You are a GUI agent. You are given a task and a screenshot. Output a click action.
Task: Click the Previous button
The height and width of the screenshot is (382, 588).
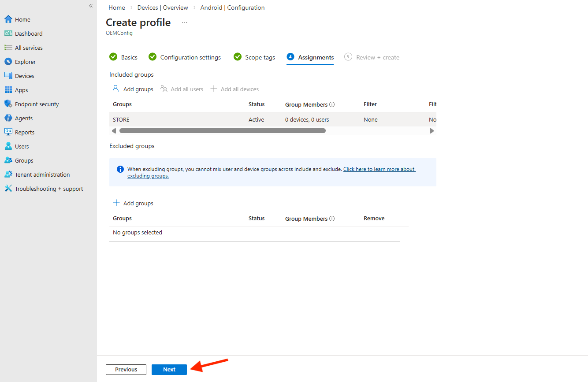pos(126,370)
